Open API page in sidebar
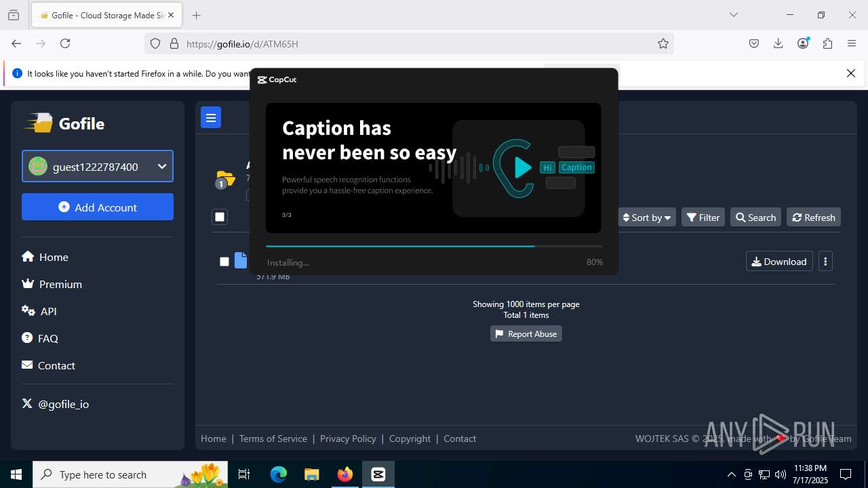The height and width of the screenshot is (488, 868). click(x=39, y=311)
